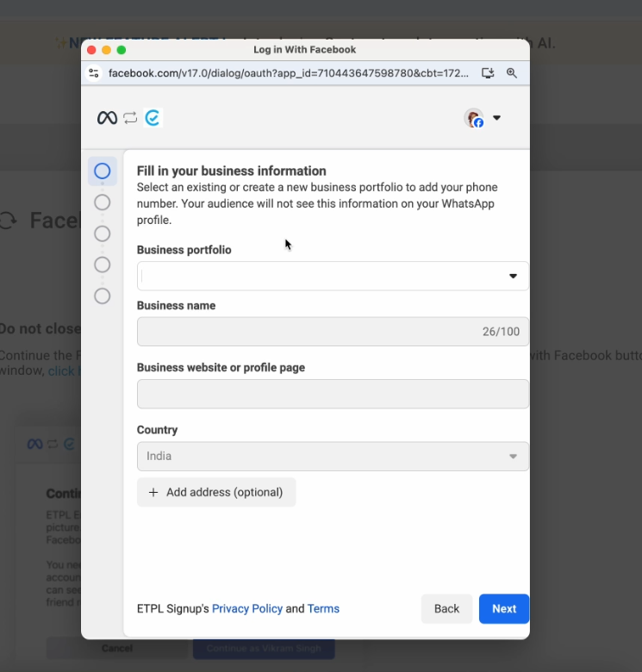Click the install app icon in address bar
Screen dimensions: 642x672
tap(488, 73)
